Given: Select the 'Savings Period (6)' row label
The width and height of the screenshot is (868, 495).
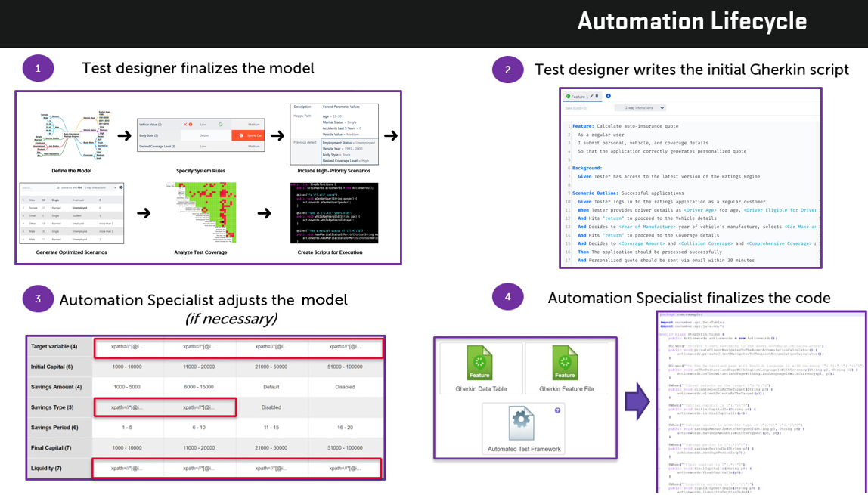Looking at the screenshot, I should coord(54,428).
